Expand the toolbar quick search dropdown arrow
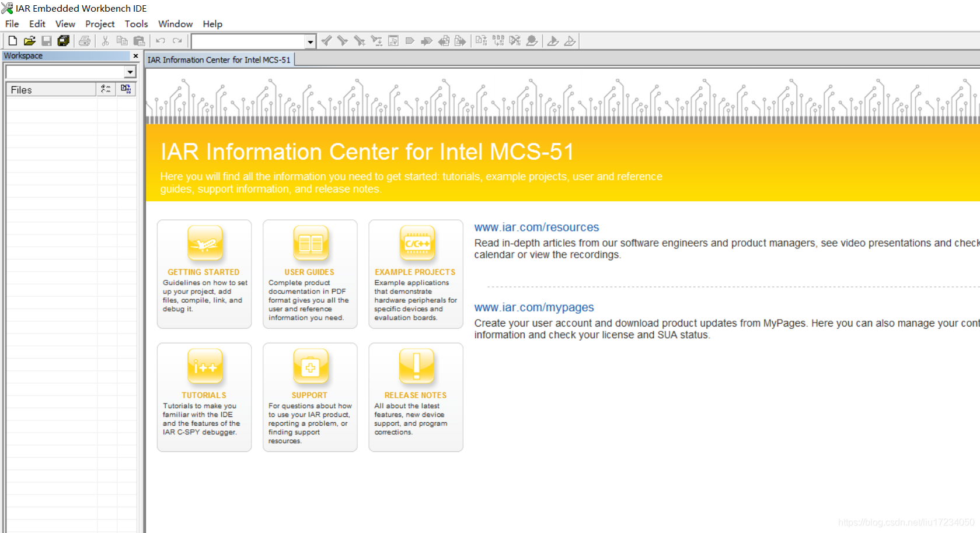 pos(311,41)
